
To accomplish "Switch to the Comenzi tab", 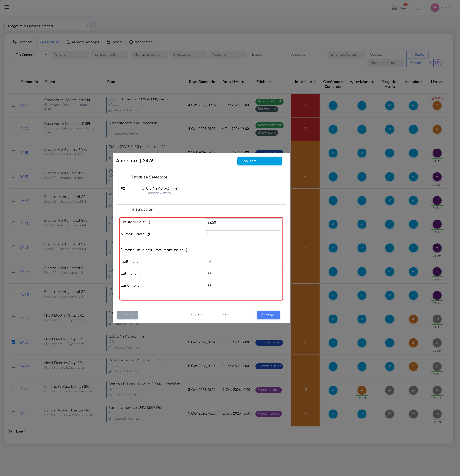I will tap(23, 42).
